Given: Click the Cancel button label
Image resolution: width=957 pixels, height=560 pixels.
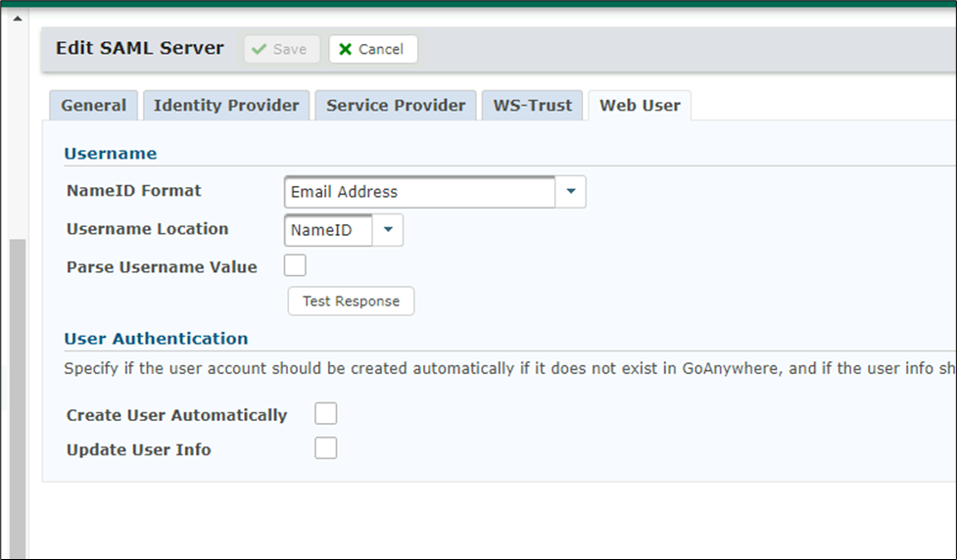Looking at the screenshot, I should tap(381, 49).
